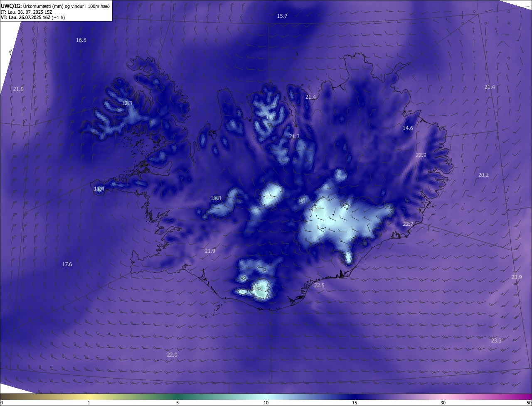Click the 23.9 value at the map's east edge
The height and width of the screenshot is (406, 532).
[x=517, y=277]
